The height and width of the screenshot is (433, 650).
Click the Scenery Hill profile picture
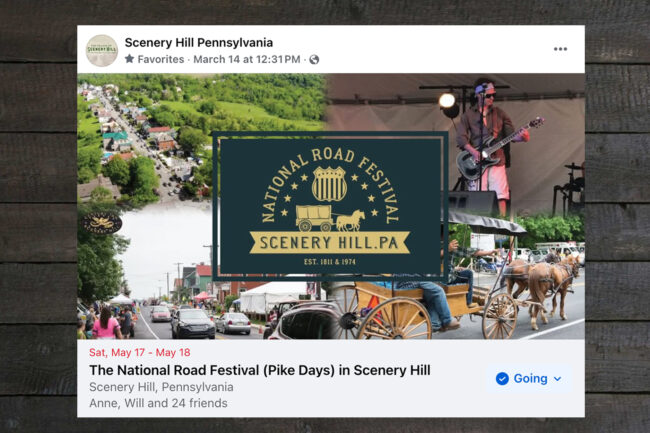(x=102, y=51)
